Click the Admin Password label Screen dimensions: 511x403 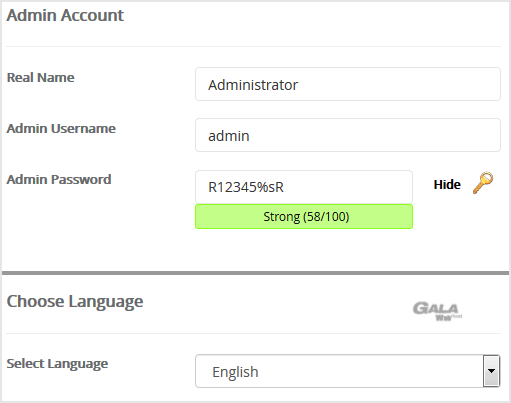pos(59,179)
